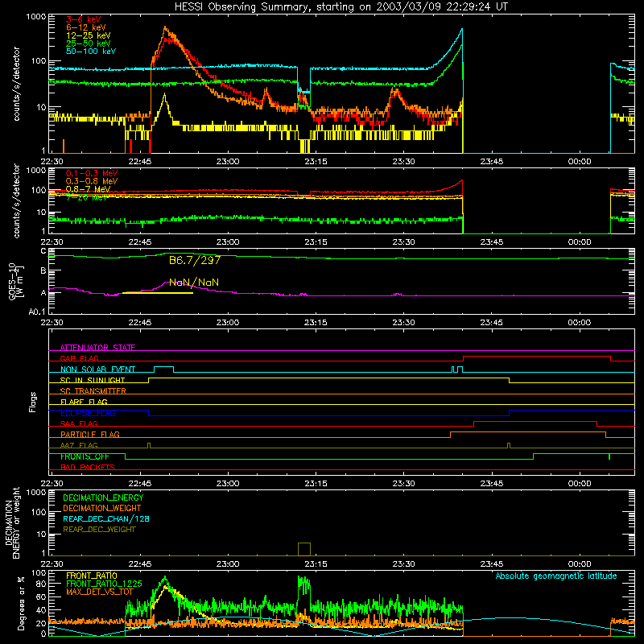Click the first NON_SOLAR_EVENT pulse near 22:48

pos(164,369)
